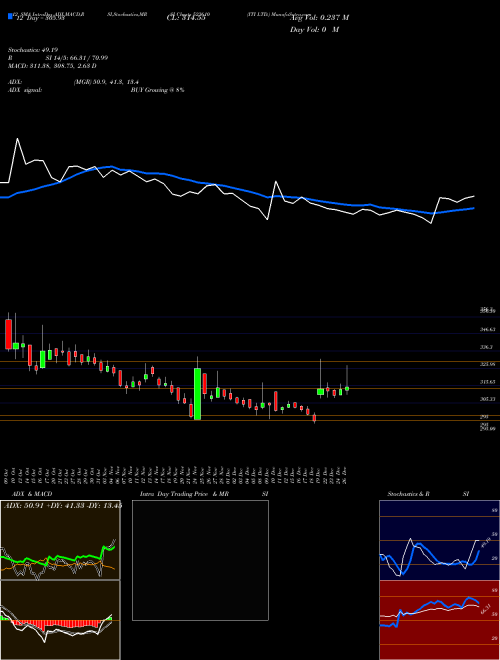Click the 'ADX: 50.91 +DY: 41.33 -DY: 13.45' header

coord(63,505)
